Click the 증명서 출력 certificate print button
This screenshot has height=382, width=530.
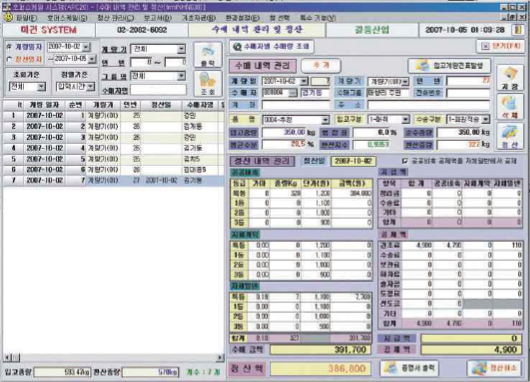409,368
